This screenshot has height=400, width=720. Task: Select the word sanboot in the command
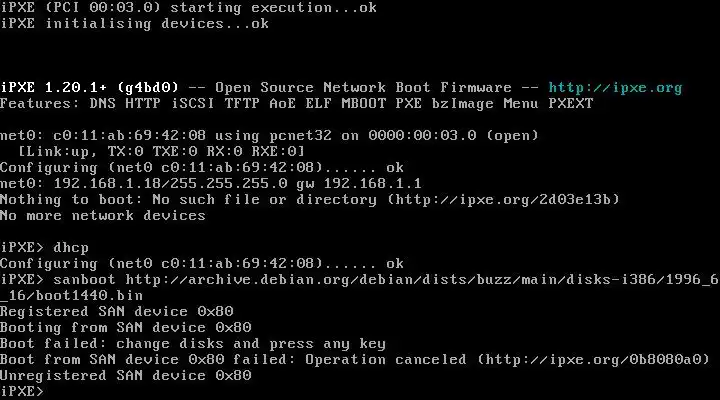[85, 279]
